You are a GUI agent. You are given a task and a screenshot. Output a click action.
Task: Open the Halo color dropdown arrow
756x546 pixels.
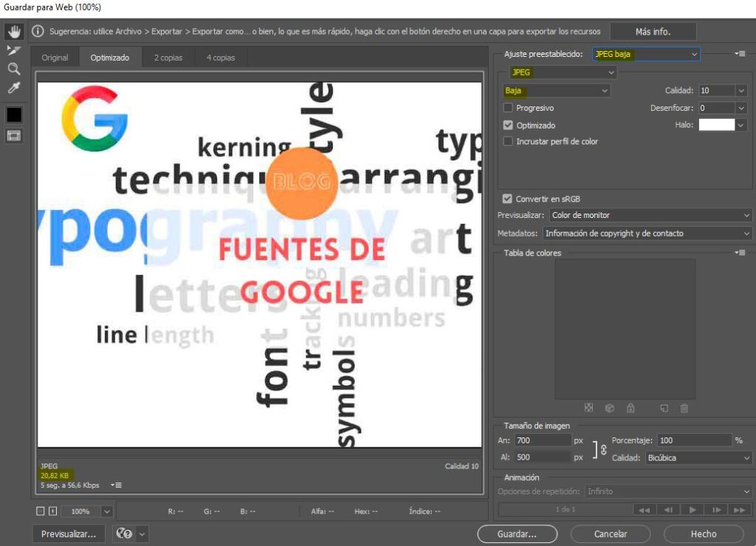(x=741, y=125)
